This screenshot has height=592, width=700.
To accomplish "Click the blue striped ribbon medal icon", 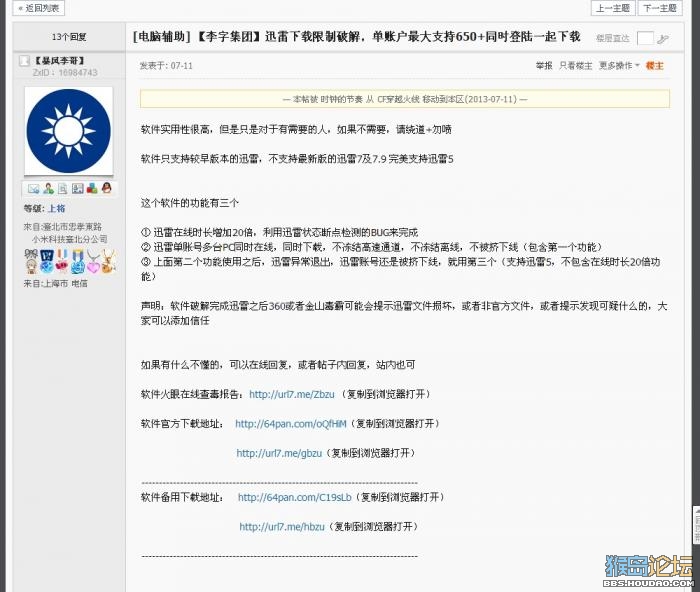I will 78,261.
